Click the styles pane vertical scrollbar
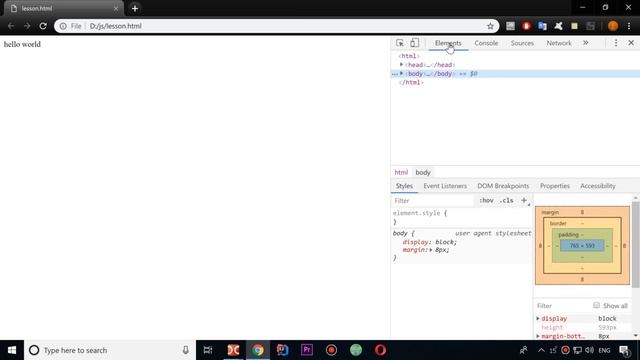 [636, 245]
